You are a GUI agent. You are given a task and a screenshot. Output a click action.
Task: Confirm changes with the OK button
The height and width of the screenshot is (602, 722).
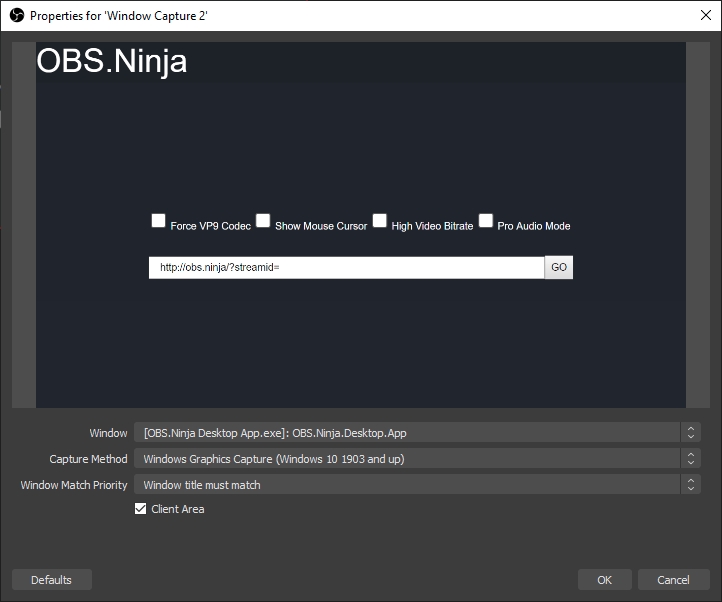click(x=604, y=580)
